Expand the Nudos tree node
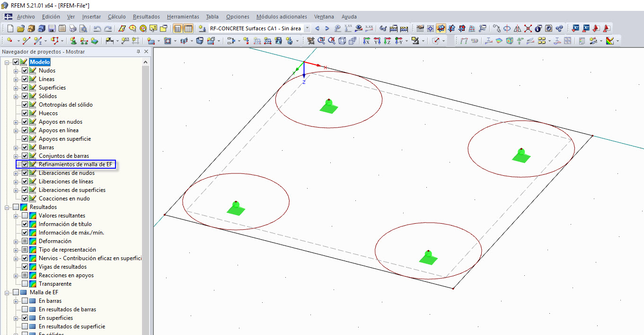The width and height of the screenshot is (644, 335). (16, 71)
